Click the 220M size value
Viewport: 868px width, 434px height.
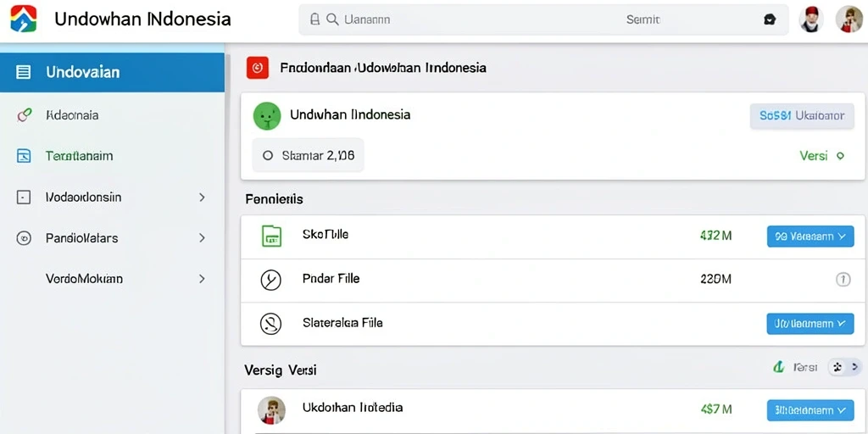pos(715,280)
